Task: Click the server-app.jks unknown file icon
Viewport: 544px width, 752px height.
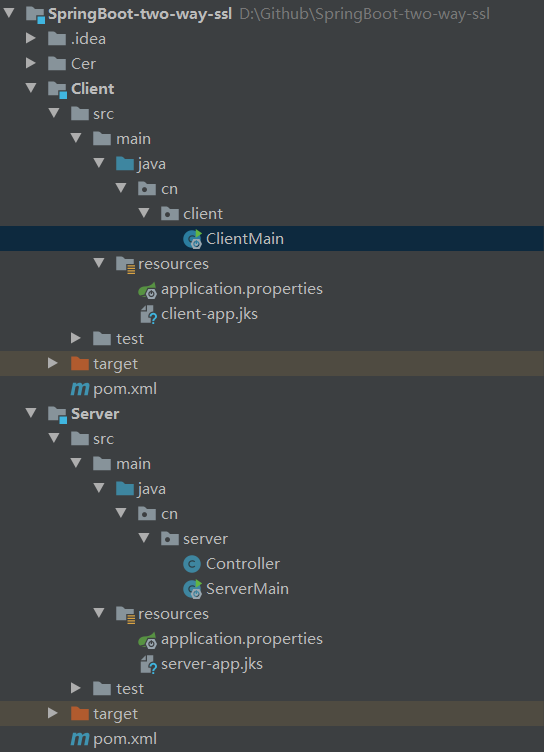Action: point(148,665)
